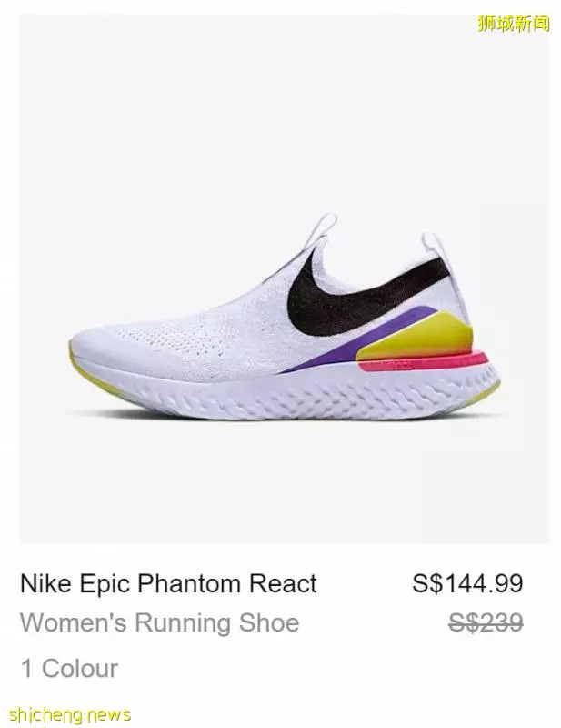The image size is (561, 728).
Task: Open the shoe product image thumbnail
Action: click(285, 278)
